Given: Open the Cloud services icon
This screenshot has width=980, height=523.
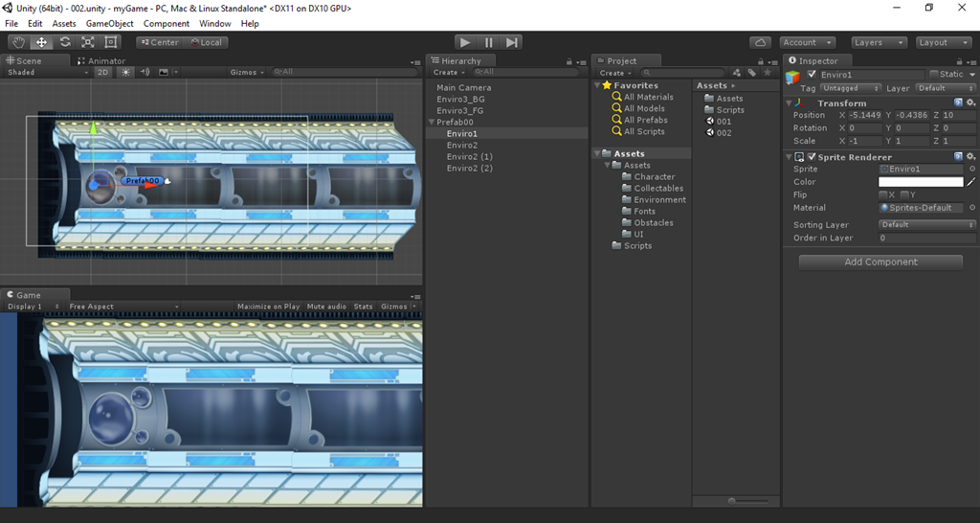Looking at the screenshot, I should point(761,42).
